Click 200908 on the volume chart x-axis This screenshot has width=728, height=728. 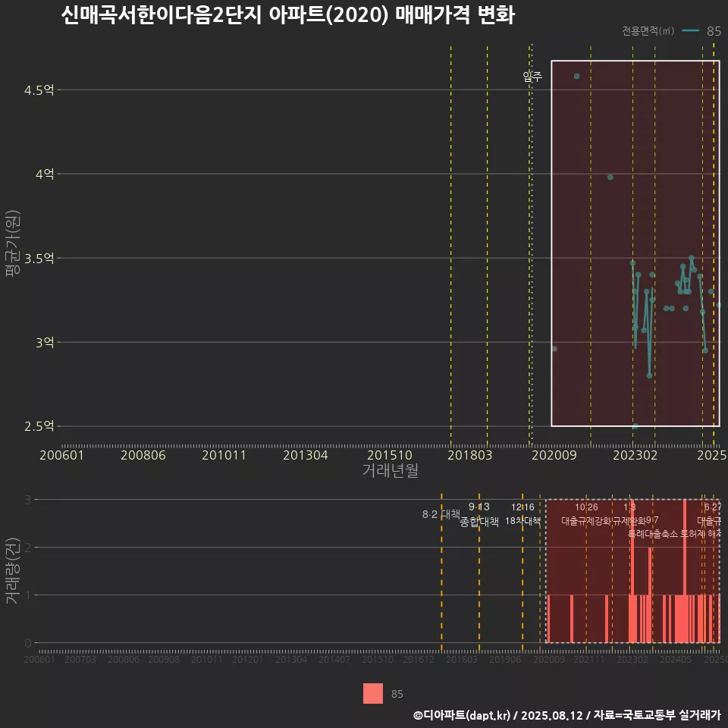point(164,659)
